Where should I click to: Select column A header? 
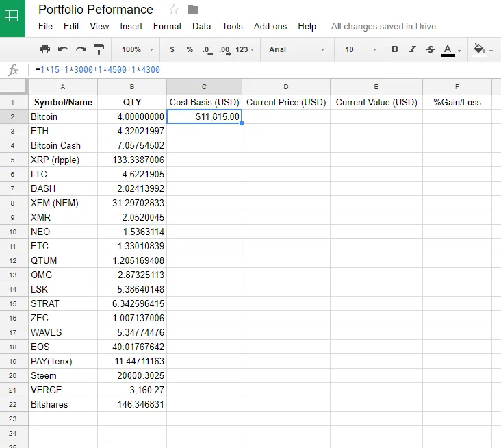63,87
